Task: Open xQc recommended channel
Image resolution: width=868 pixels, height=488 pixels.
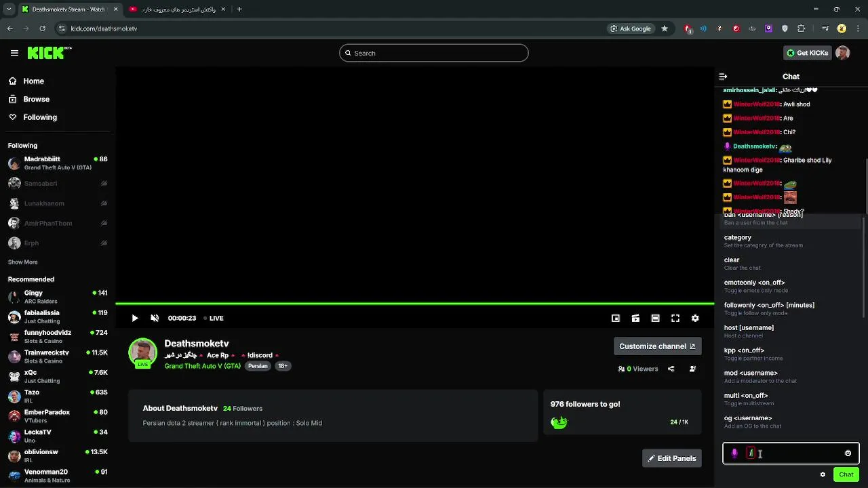Action: click(x=58, y=376)
